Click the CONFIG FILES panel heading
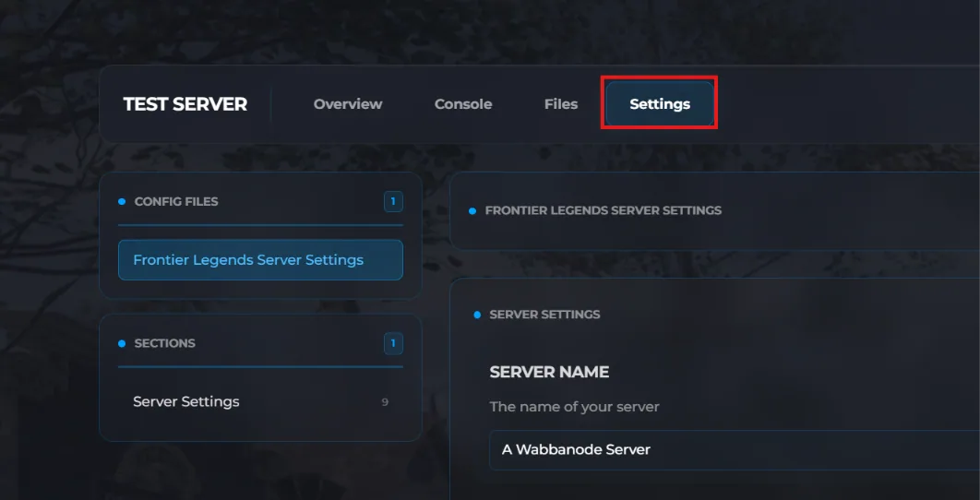980x500 pixels. click(176, 202)
